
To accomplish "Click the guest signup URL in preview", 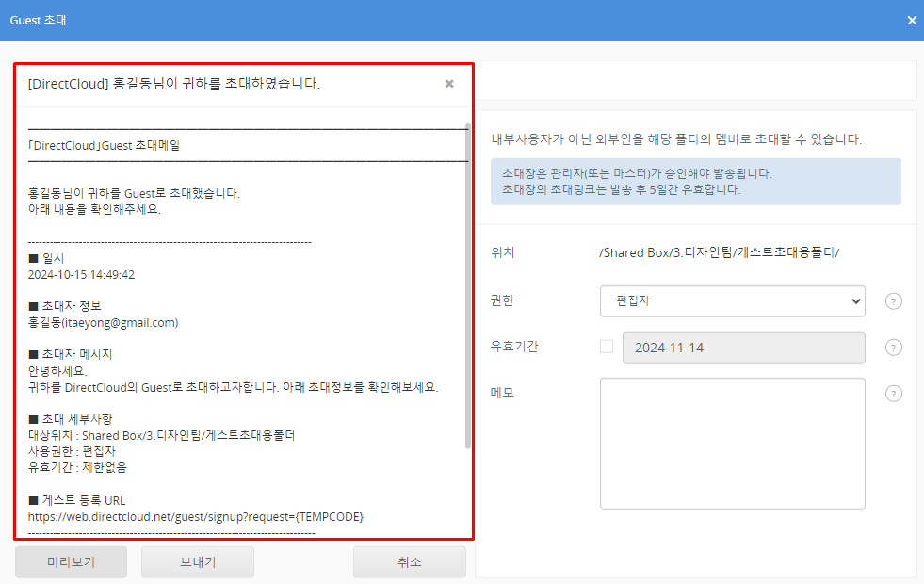I will tap(196, 517).
